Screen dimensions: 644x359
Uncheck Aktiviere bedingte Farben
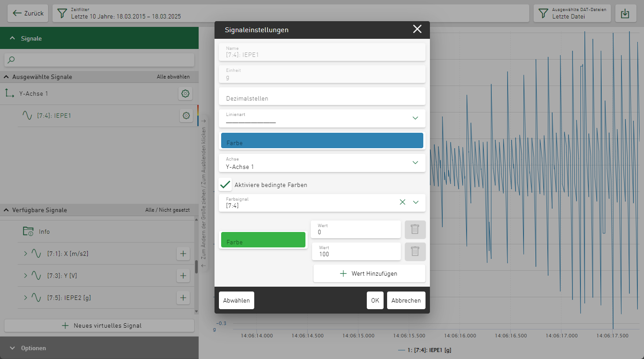225,184
